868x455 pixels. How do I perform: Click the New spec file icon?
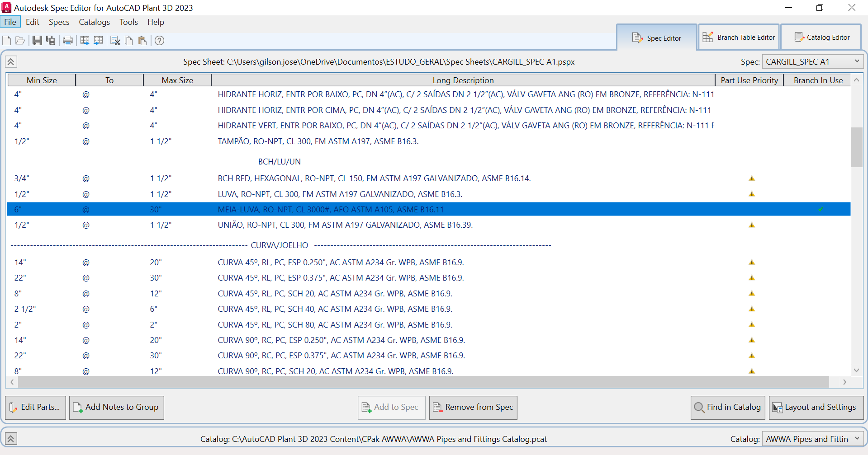click(7, 41)
